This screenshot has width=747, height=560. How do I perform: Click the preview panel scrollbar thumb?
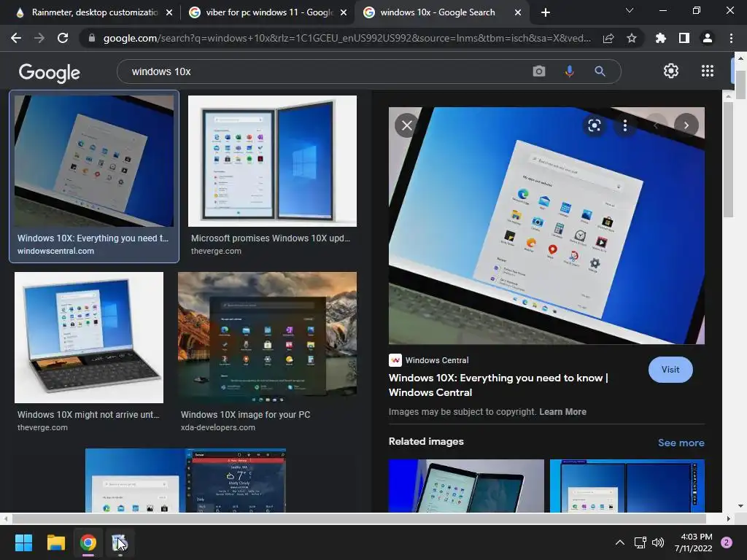pos(728,160)
